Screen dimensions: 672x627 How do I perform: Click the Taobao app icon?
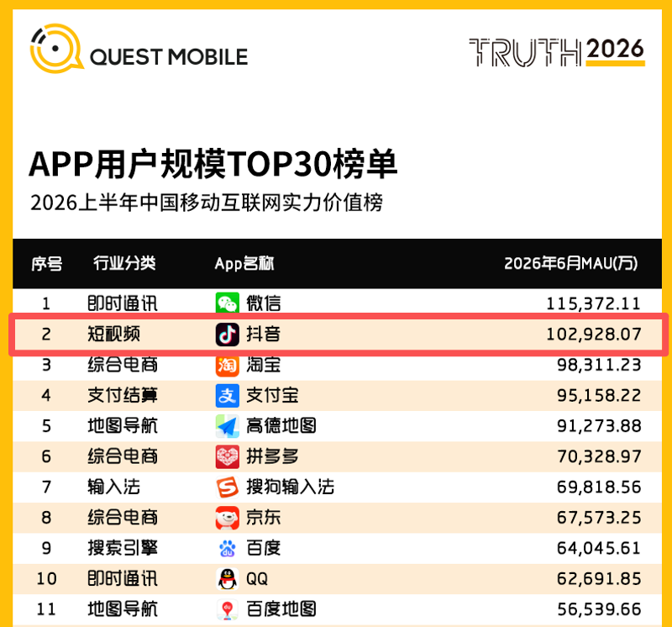click(227, 365)
